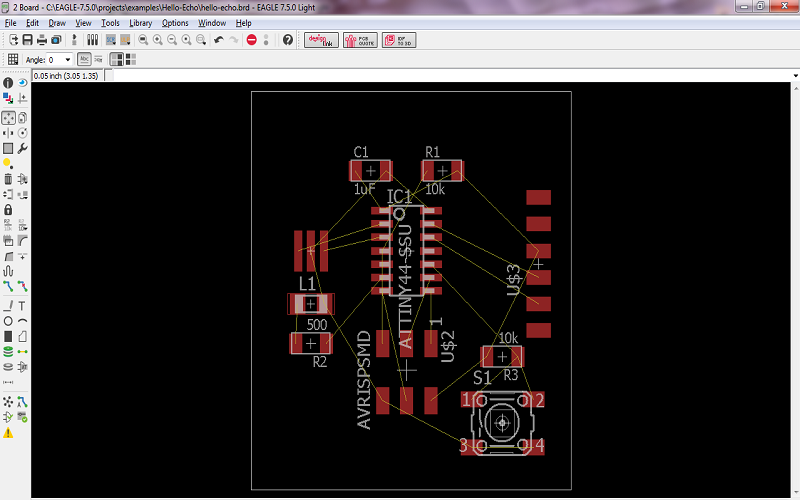Zoom out with minus magnifier
This screenshot has width=800, height=500.
(x=172, y=40)
